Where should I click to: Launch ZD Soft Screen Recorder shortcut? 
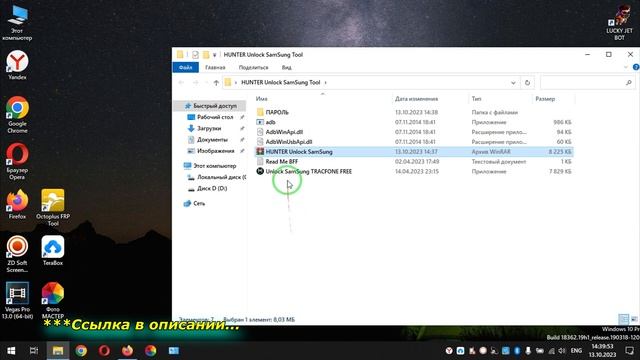(17, 254)
